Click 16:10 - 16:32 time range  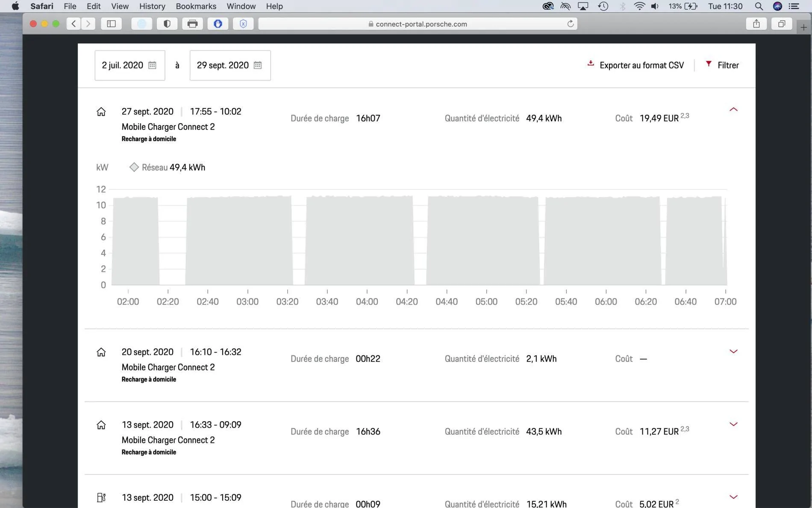tap(216, 352)
